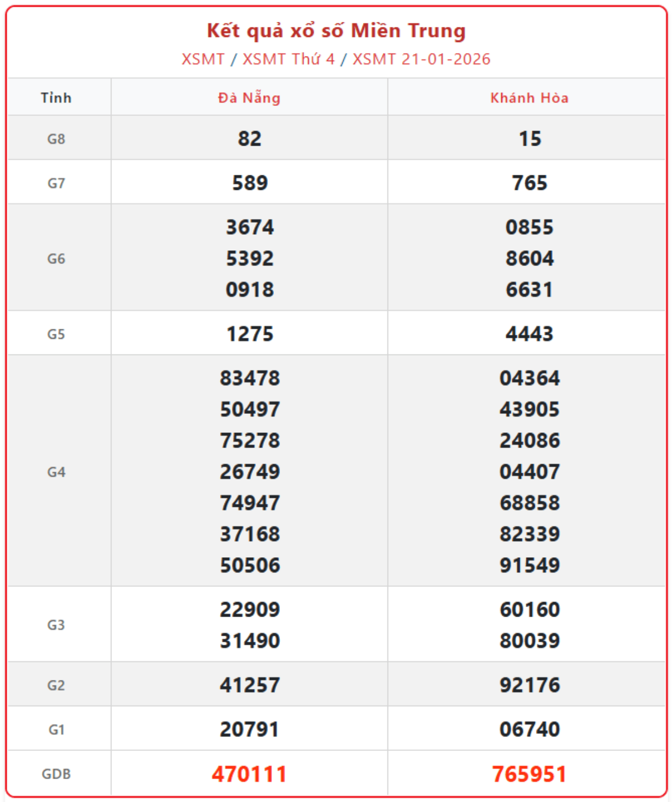Click the XSMT breadcrumb link

pos(203,59)
